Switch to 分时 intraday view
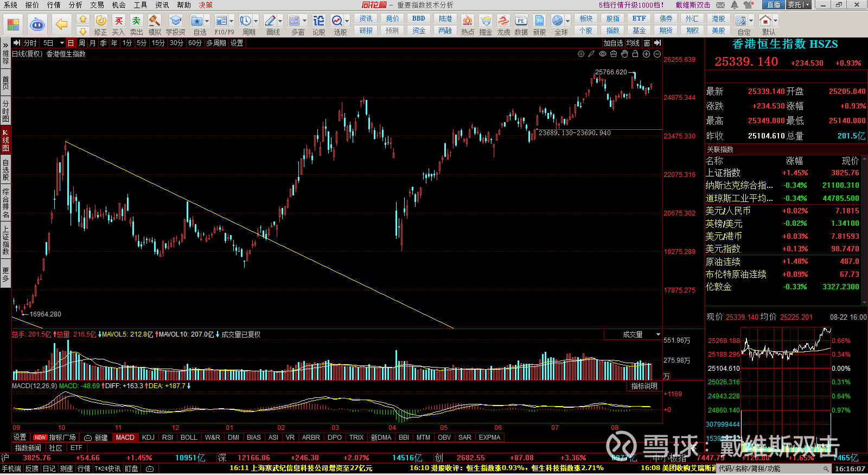 [30, 43]
